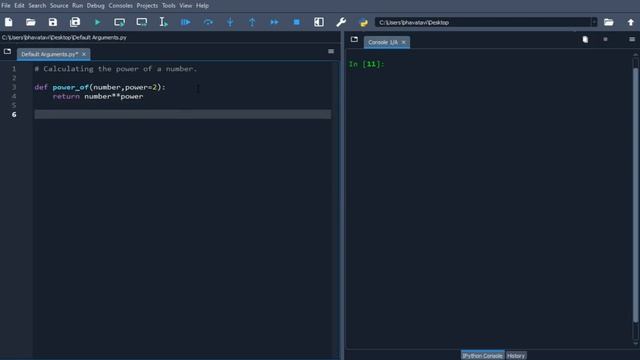Start debugging the file

point(186,22)
